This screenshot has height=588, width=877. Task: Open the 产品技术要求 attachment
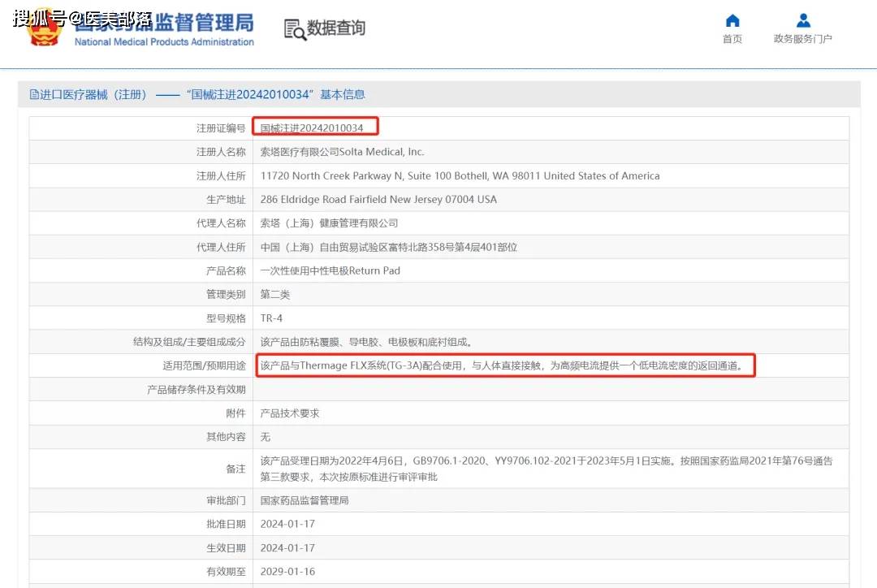[x=290, y=413]
